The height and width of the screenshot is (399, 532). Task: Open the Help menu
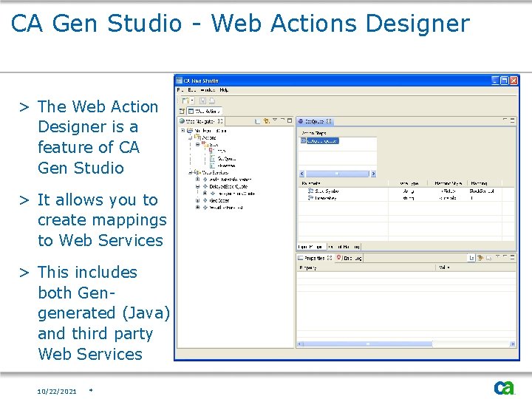pyautogui.click(x=224, y=90)
